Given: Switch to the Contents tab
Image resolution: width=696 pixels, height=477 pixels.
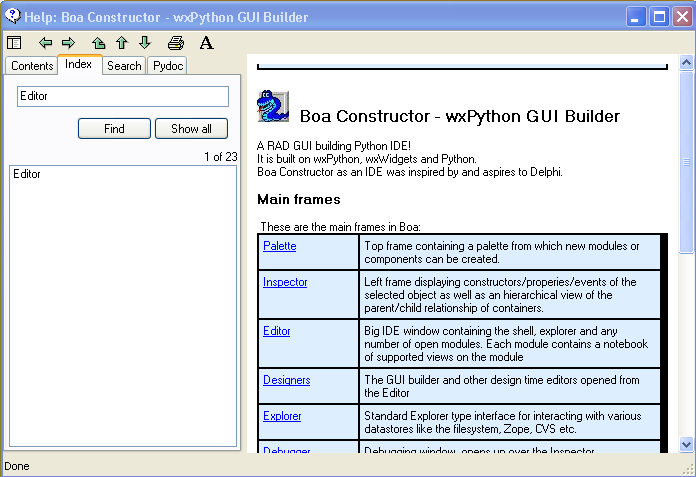Looking at the screenshot, I should point(32,66).
